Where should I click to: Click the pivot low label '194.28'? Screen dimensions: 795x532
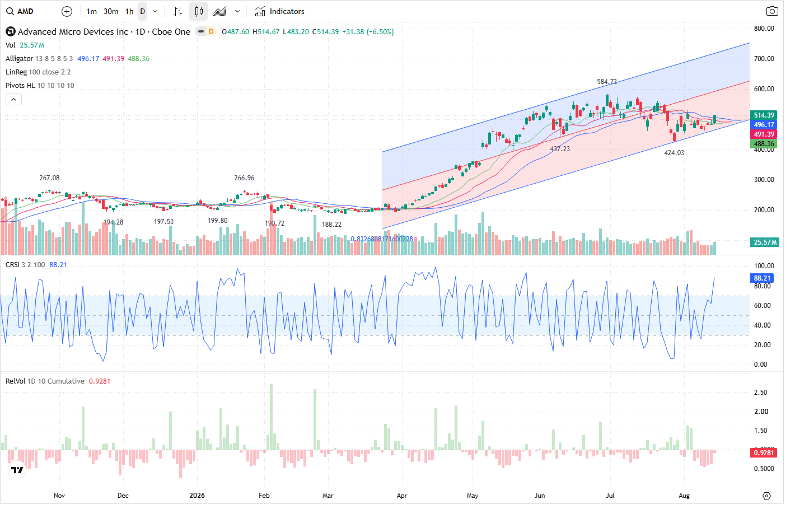[x=113, y=222]
